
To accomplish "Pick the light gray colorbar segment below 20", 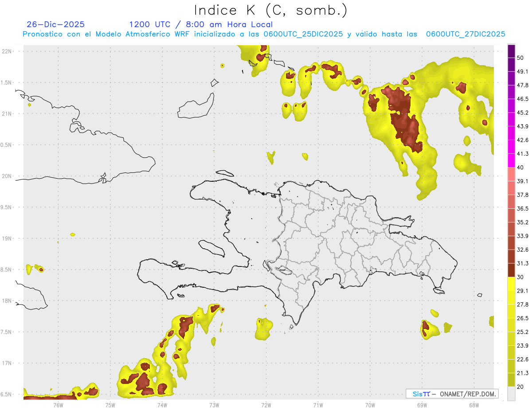I will point(511,393).
